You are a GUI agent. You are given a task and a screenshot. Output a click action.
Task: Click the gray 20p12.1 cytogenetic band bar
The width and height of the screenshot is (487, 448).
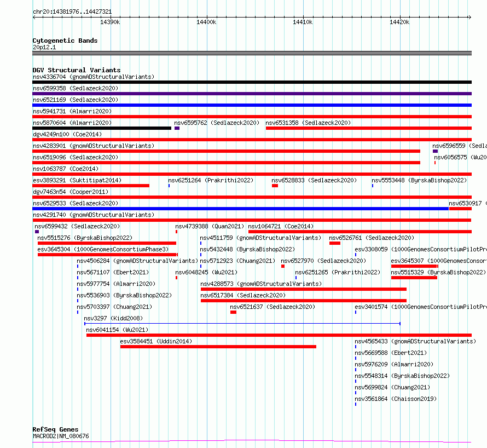(x=252, y=53)
